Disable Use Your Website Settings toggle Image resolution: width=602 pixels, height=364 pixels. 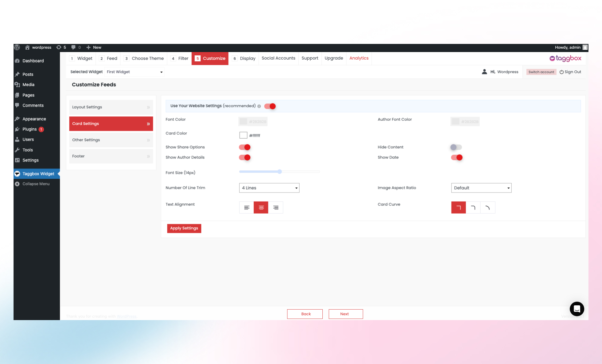coord(270,106)
